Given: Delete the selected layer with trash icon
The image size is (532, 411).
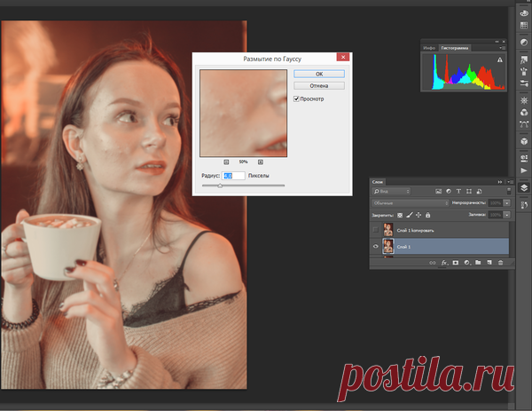Looking at the screenshot, I should click(500, 263).
